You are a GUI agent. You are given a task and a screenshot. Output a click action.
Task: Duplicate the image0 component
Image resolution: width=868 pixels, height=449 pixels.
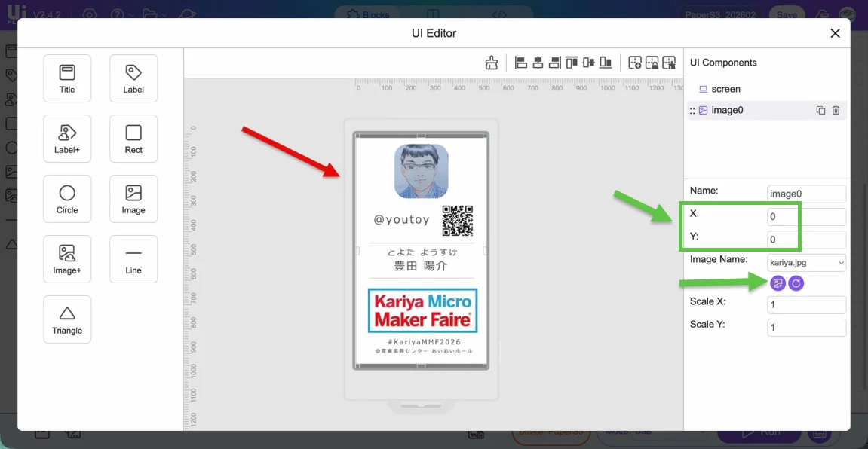[821, 110]
